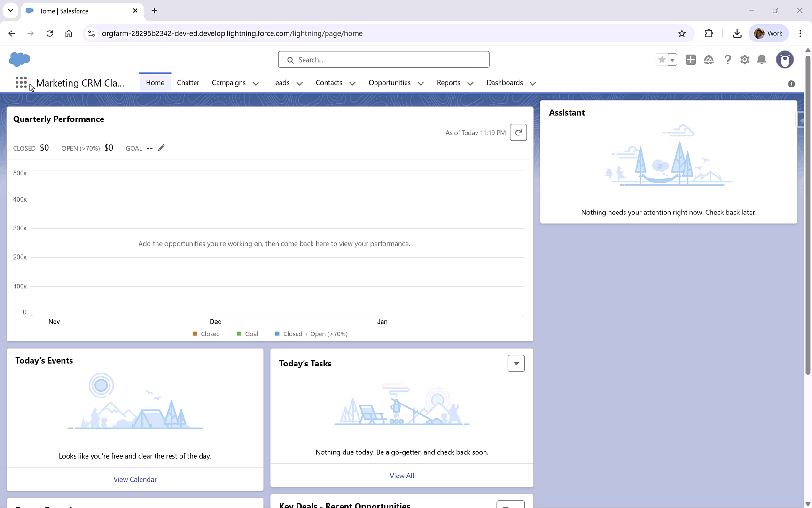Click the View Calendar link
The image size is (812, 508).
coord(135,479)
